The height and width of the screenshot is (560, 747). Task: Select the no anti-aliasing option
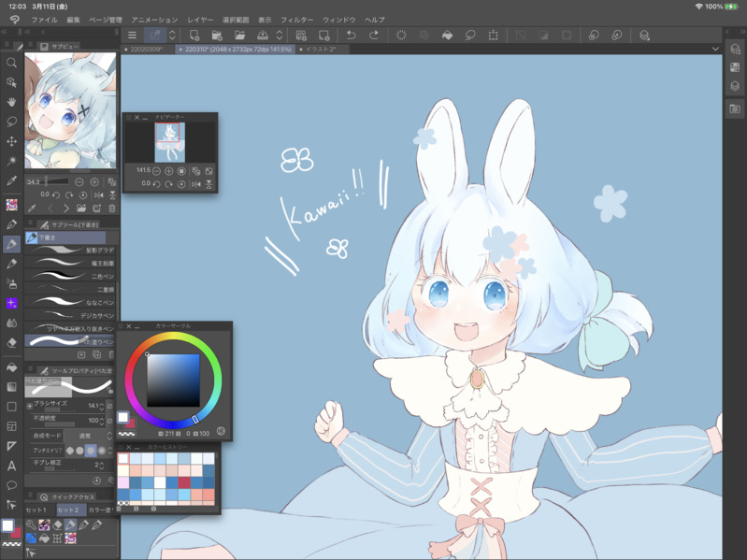pos(70,450)
